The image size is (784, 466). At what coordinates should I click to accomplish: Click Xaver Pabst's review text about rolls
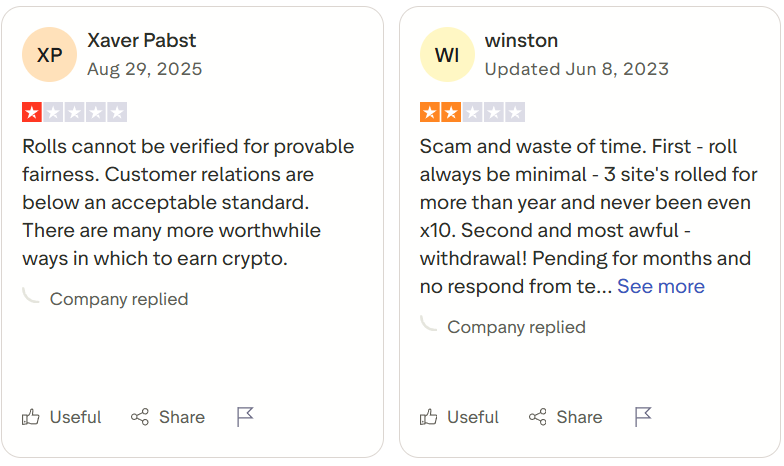[x=188, y=202]
